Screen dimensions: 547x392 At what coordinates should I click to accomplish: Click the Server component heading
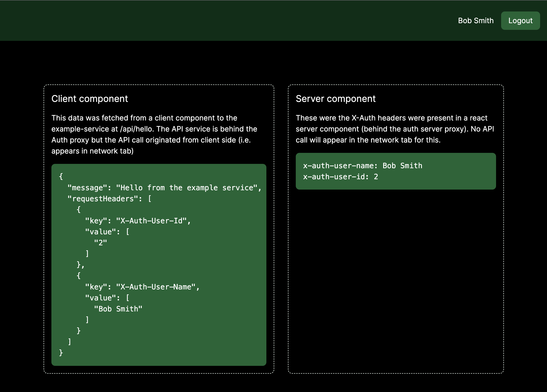click(335, 99)
